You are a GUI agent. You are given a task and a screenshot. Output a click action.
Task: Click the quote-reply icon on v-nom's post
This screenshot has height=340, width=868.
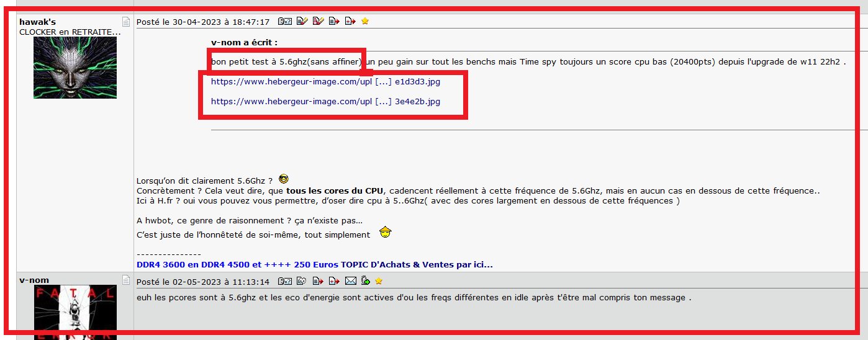pyautogui.click(x=318, y=281)
